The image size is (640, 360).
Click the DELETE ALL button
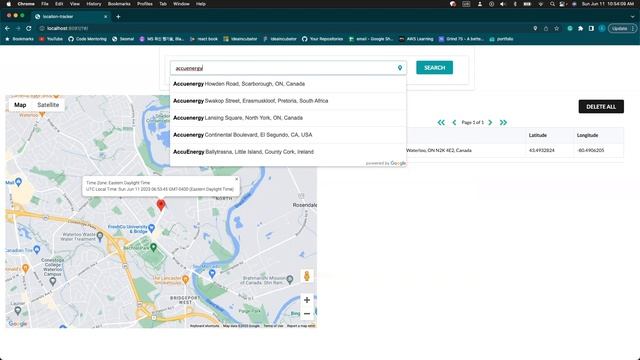[601, 107]
